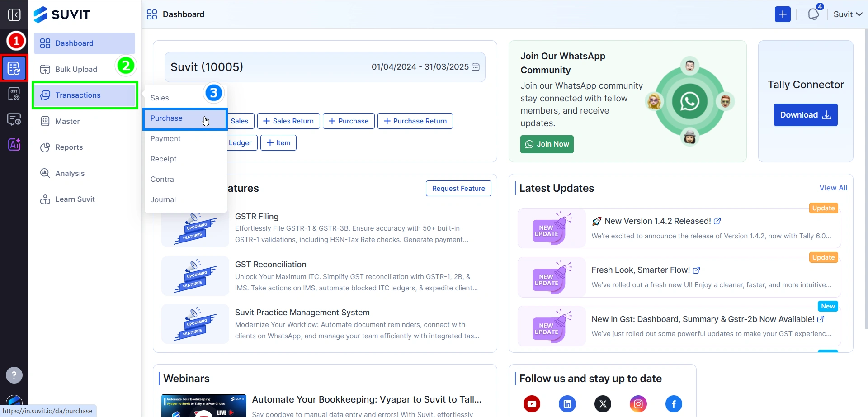Open the GSTR Filing upcoming feature thumbnail
This screenshot has width=868, height=417.
[x=195, y=228]
